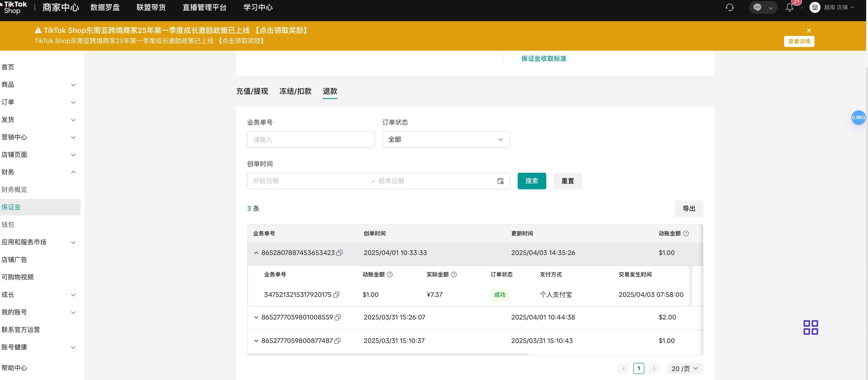Expand row 8652777059801008559 details

pos(256,317)
